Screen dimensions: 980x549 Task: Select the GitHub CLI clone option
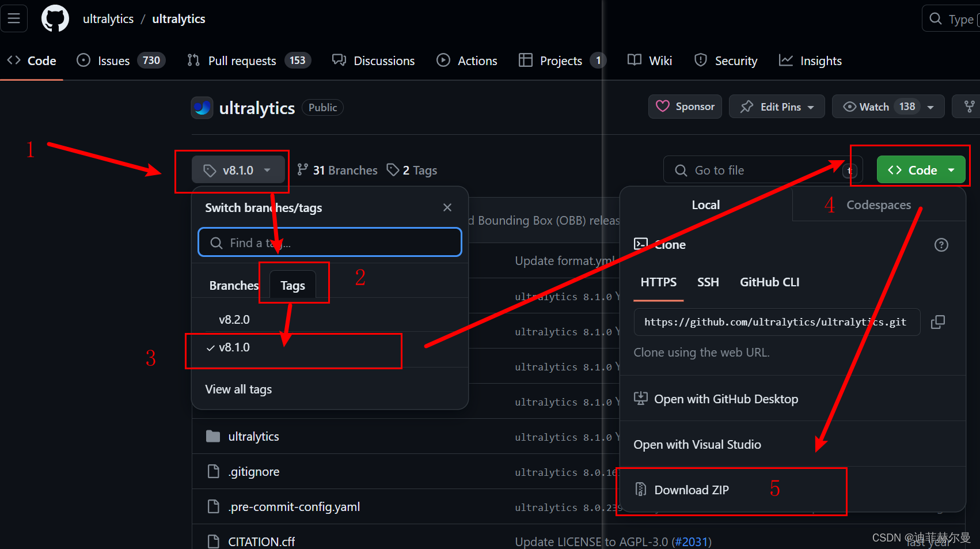pyautogui.click(x=770, y=282)
